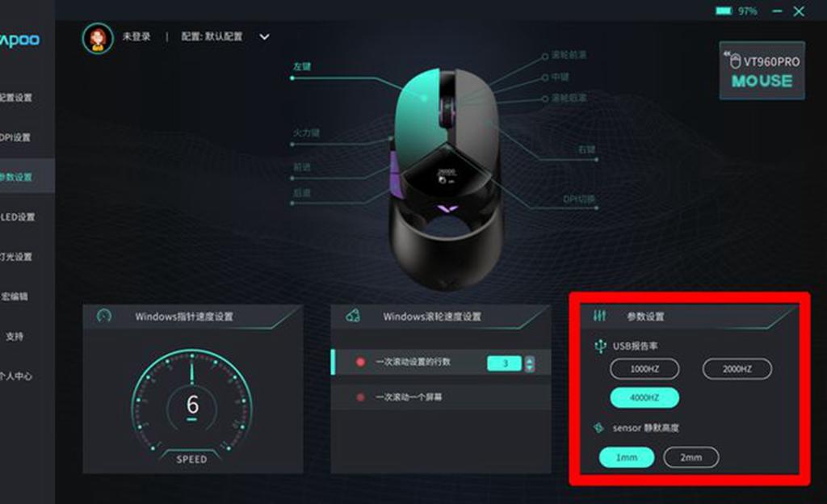Choose the 1000HZ report rate
Screen dimensions: 827x504
pyautogui.click(x=644, y=369)
